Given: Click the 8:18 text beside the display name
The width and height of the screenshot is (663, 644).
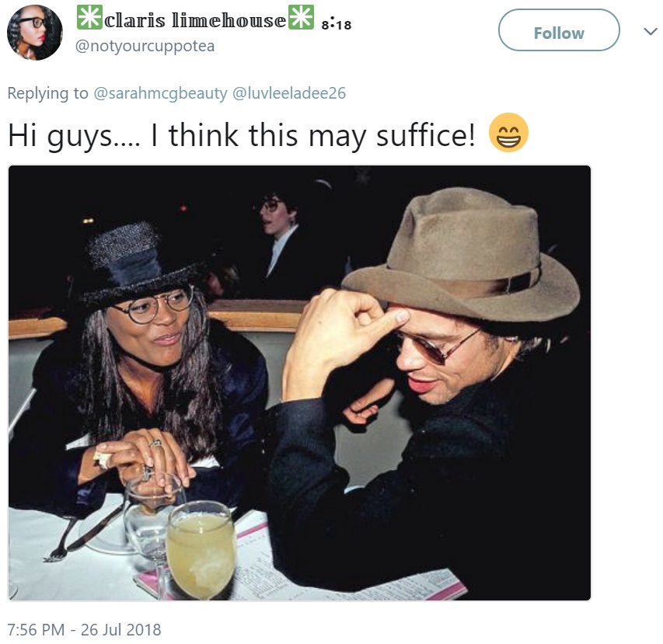Looking at the screenshot, I should point(336,25).
